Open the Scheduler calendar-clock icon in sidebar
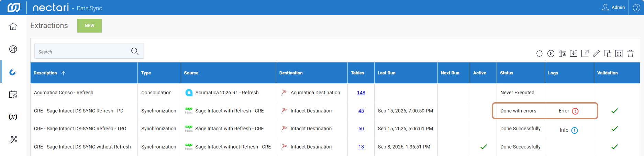 [13, 94]
